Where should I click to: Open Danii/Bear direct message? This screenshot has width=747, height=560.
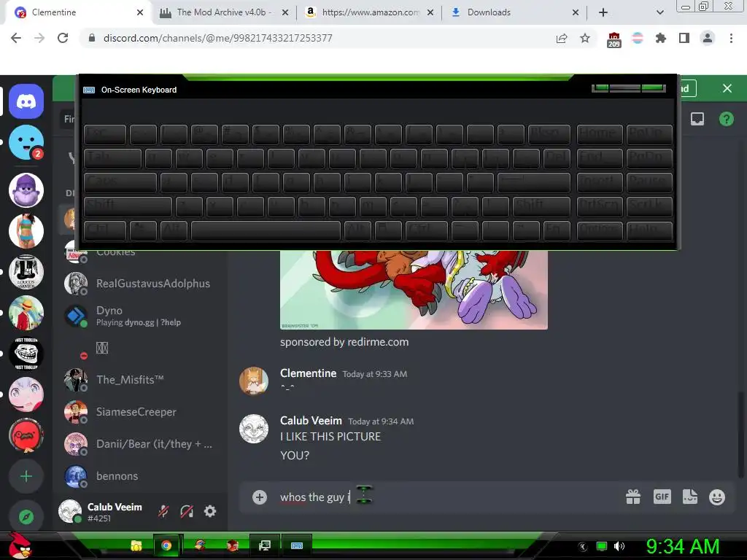click(x=141, y=444)
